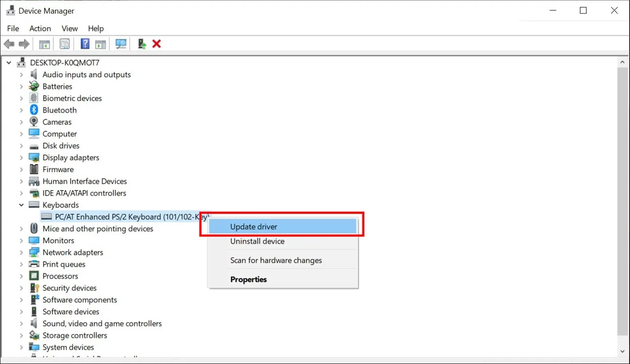Select Mice and other pointing devices
Screen dimensions: 630x364
tap(97, 229)
